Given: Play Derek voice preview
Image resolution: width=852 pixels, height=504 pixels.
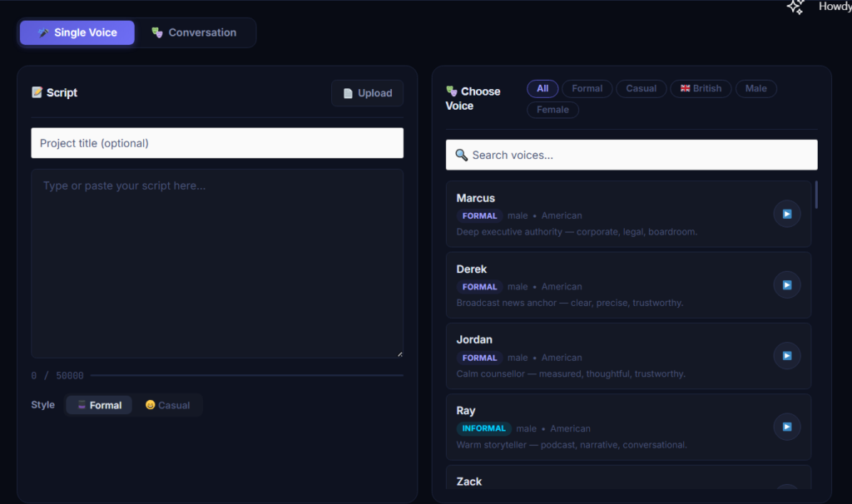Looking at the screenshot, I should pyautogui.click(x=787, y=285).
